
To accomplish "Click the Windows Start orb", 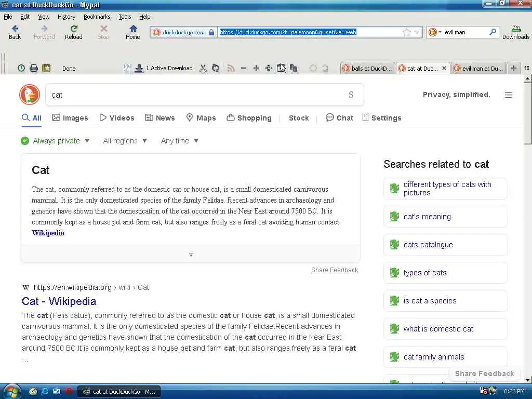I will pyautogui.click(x=12, y=392).
